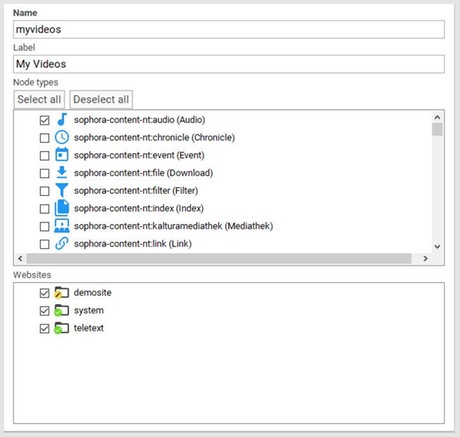Viewport: 460px width, 437px height.
Task: Click the Event calendar icon
Action: pos(62,155)
